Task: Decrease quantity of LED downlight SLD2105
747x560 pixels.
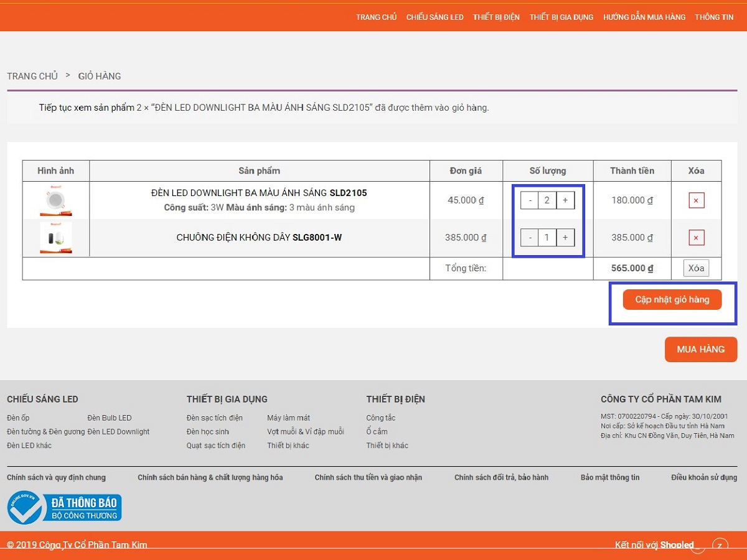Action: pos(530,200)
